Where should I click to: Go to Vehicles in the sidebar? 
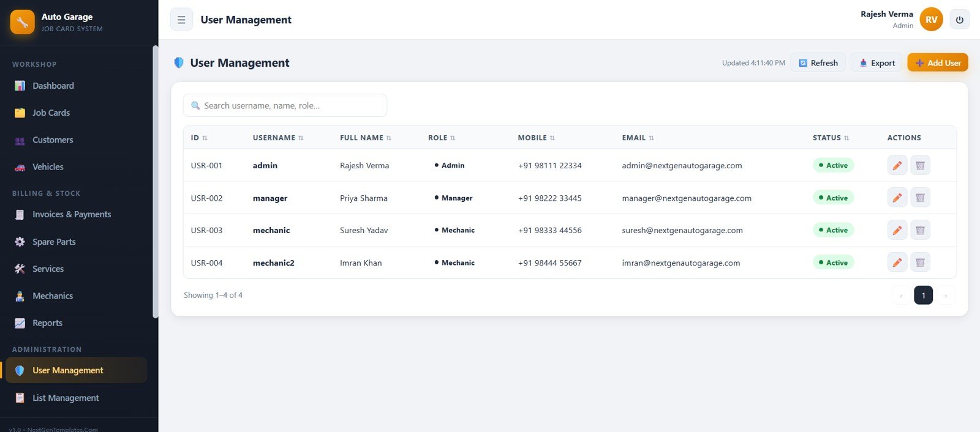point(76,166)
